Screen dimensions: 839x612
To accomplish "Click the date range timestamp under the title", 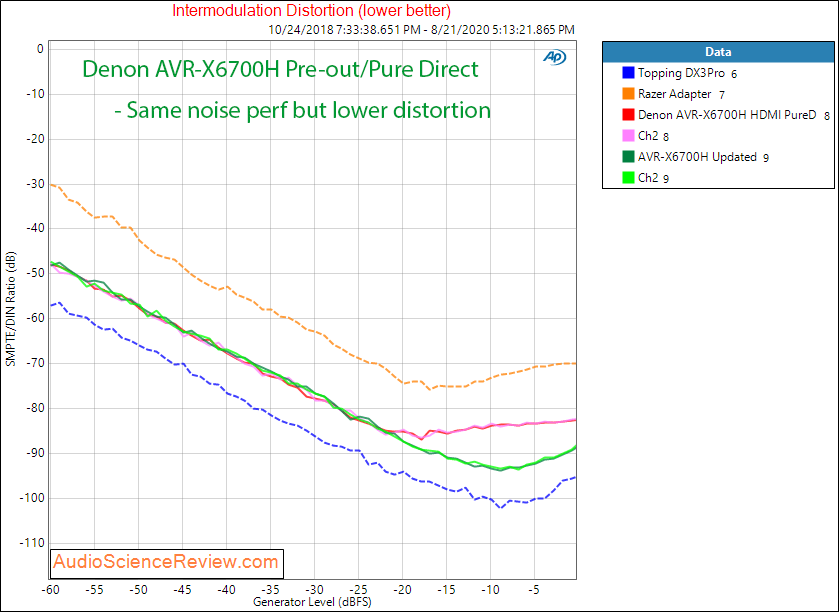I will tap(421, 30).
